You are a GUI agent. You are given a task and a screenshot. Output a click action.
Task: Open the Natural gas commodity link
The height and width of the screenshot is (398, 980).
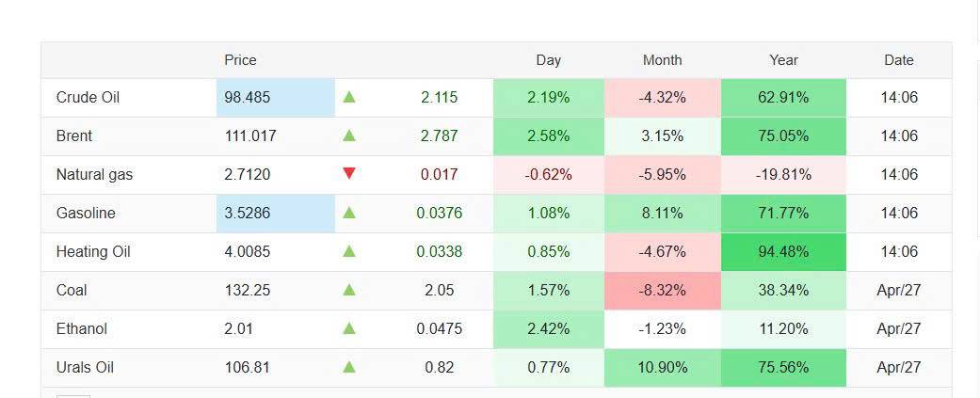click(x=94, y=174)
